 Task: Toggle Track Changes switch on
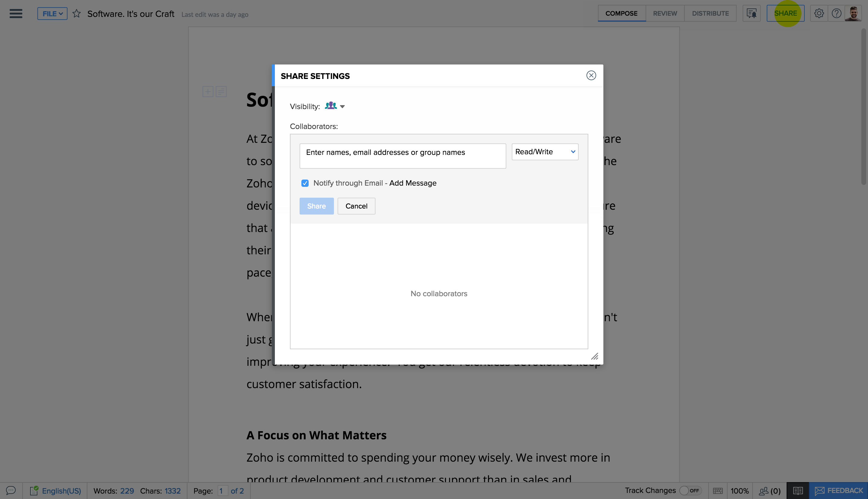(x=690, y=491)
